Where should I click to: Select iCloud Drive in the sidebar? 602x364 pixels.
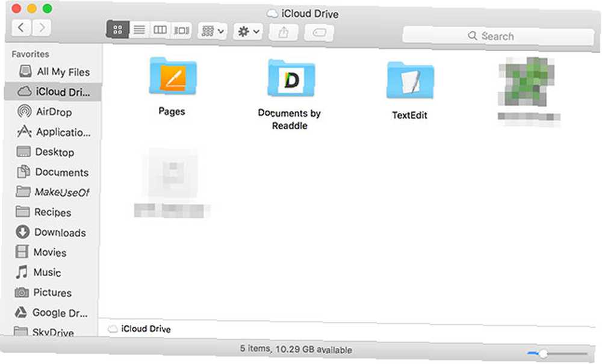[54, 92]
